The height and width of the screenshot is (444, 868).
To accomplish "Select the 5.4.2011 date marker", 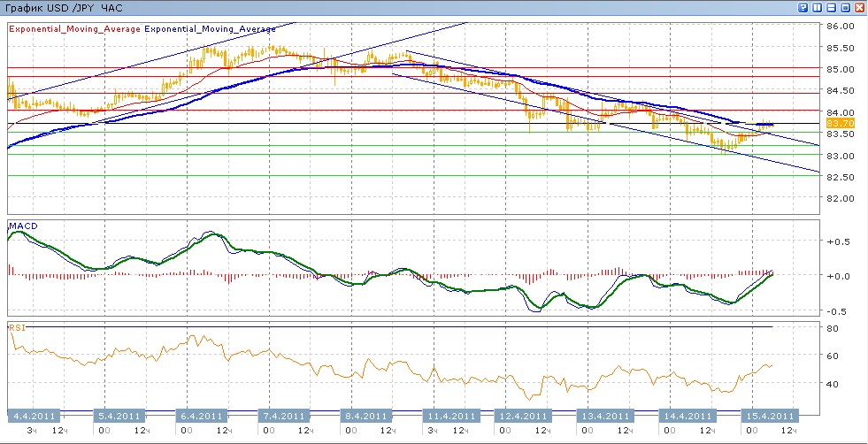I will (x=119, y=415).
